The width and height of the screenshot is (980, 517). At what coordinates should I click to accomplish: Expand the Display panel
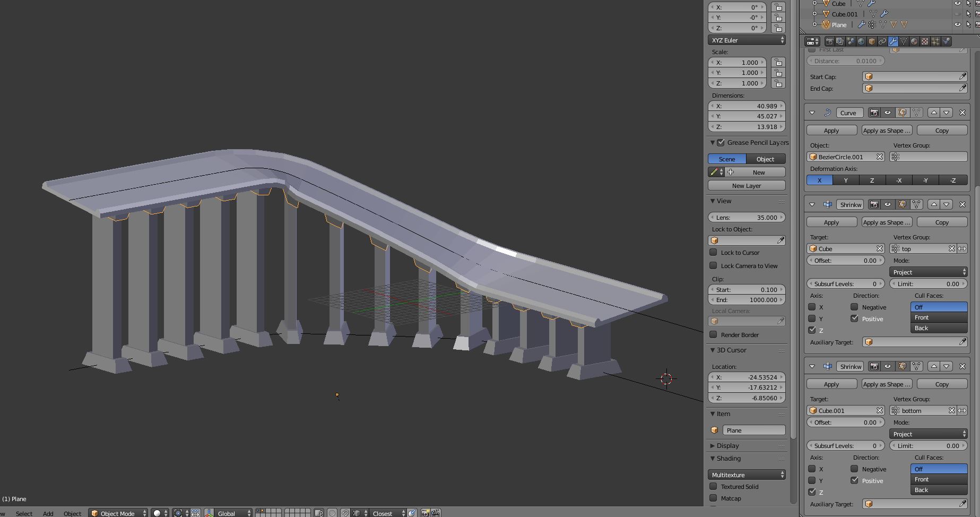pyautogui.click(x=713, y=446)
